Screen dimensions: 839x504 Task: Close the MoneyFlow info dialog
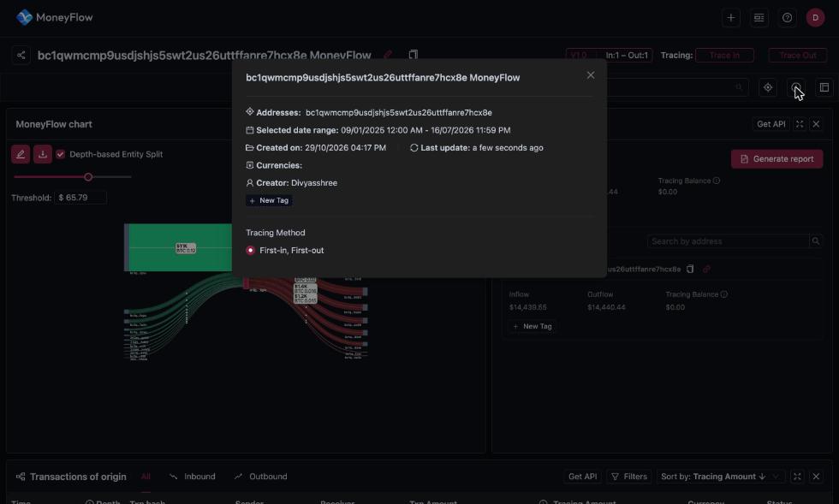pyautogui.click(x=590, y=75)
